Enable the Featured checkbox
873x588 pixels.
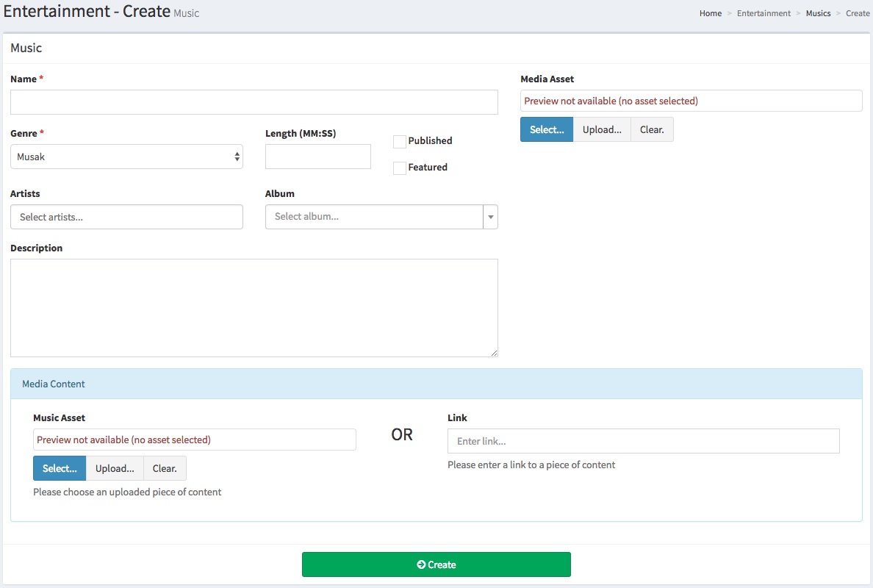pyautogui.click(x=400, y=168)
